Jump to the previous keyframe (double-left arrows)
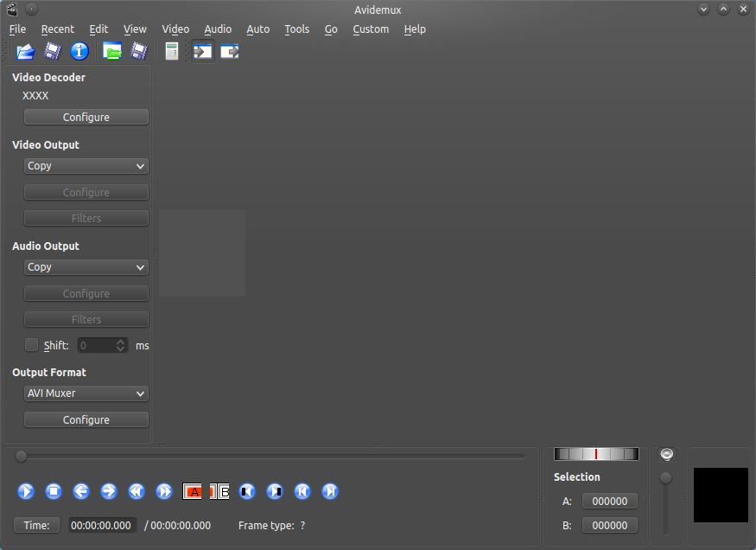The width and height of the screenshot is (756, 550). (137, 491)
